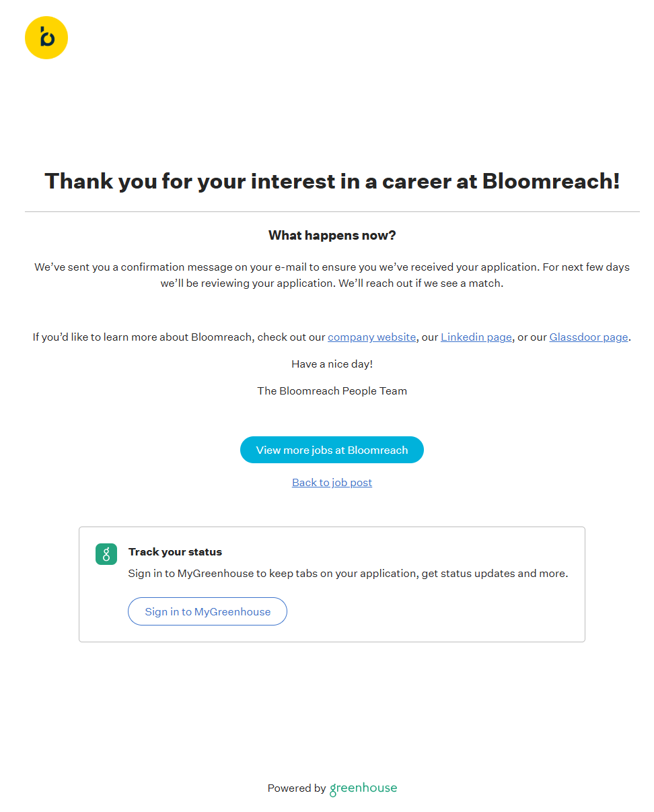Open the company website link
The width and height of the screenshot is (654, 812).
[x=371, y=337]
